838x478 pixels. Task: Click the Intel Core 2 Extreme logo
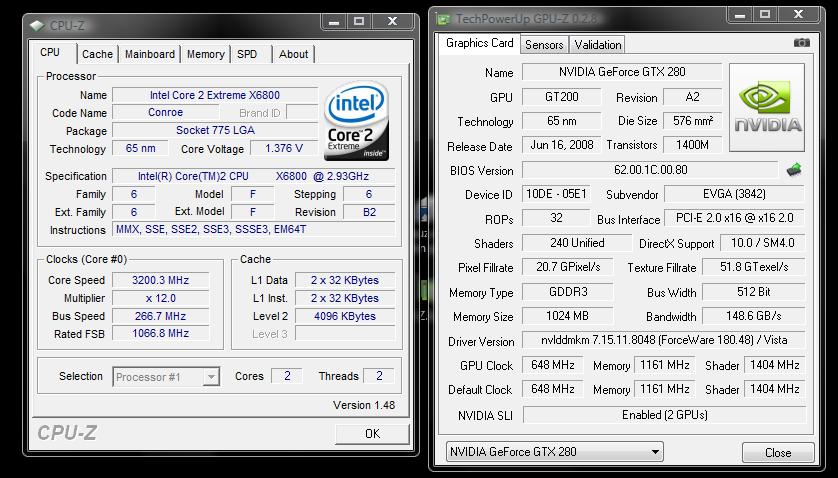coord(356,121)
